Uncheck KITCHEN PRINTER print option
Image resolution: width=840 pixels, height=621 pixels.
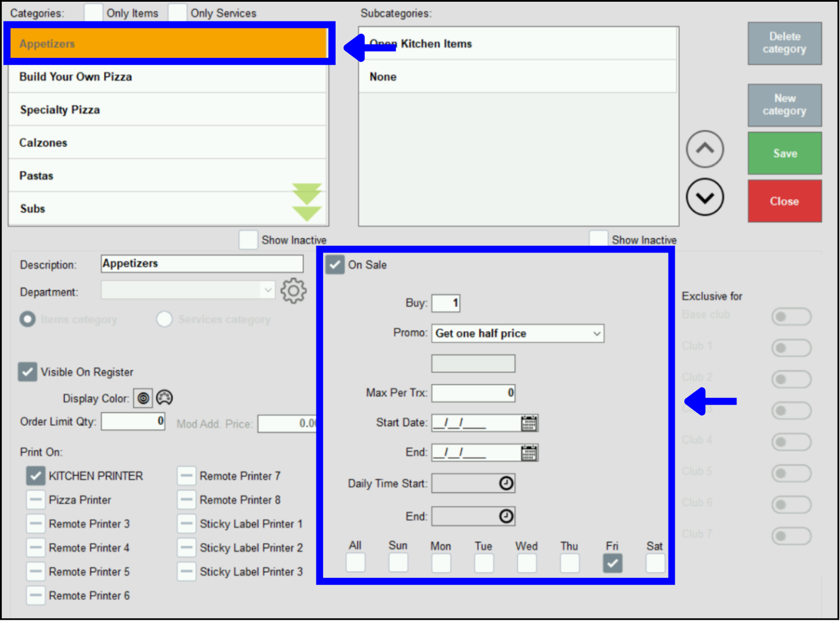(36, 476)
